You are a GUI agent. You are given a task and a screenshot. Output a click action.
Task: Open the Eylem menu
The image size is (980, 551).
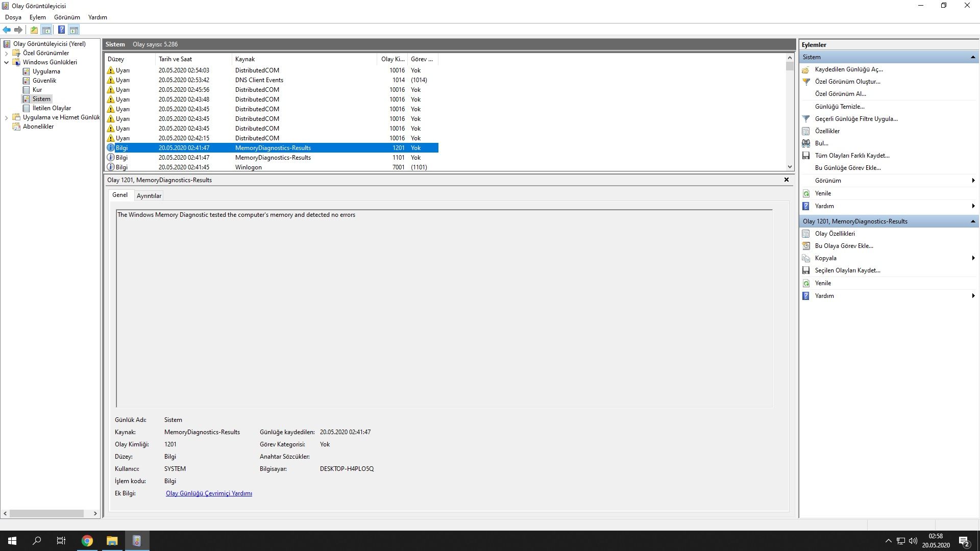[37, 17]
